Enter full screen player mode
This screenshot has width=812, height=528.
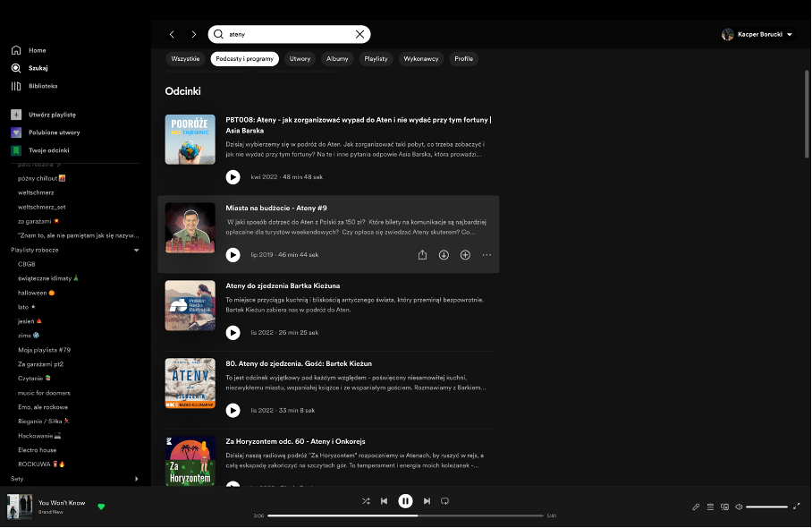(x=796, y=507)
